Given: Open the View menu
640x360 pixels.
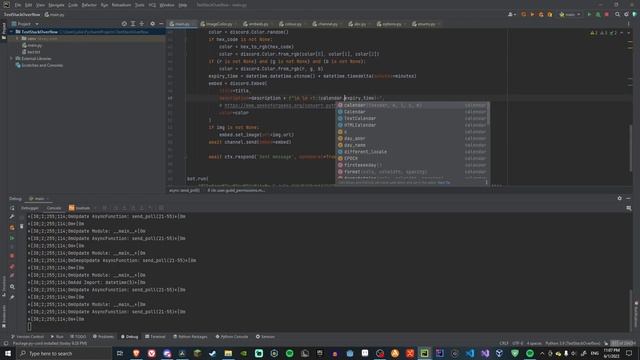Looking at the screenshot, I should click(x=40, y=5).
